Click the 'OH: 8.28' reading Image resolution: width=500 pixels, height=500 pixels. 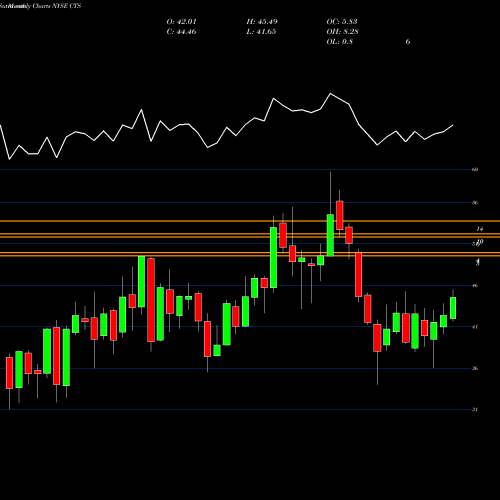(343, 32)
